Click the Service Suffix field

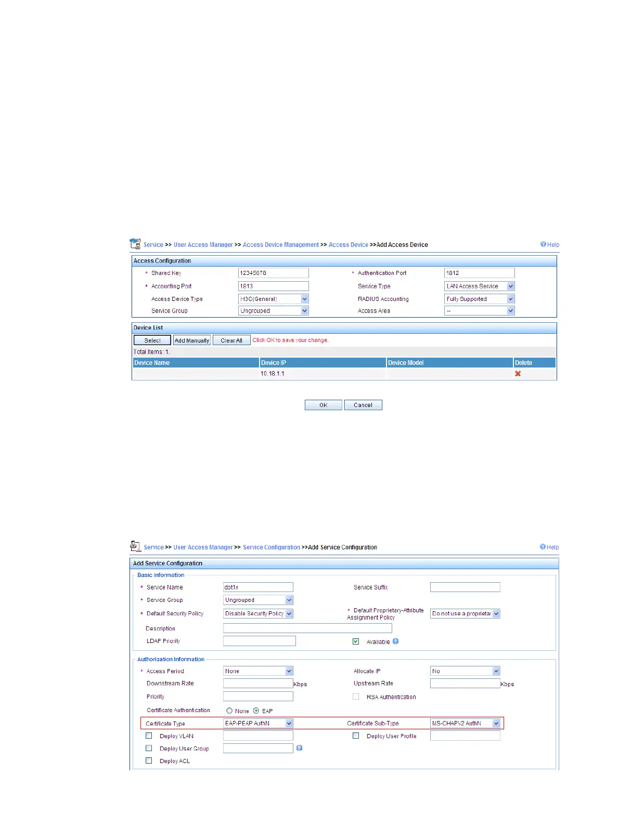point(466,587)
